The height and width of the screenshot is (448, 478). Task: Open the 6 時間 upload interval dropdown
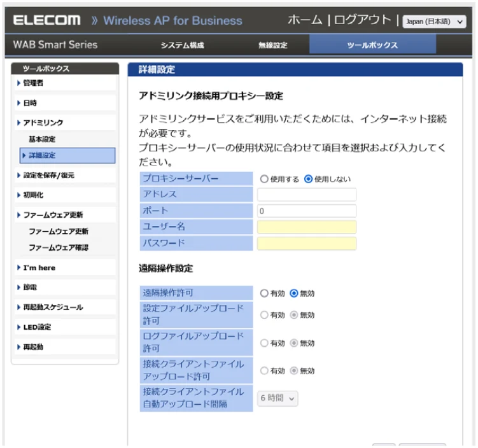click(x=278, y=398)
